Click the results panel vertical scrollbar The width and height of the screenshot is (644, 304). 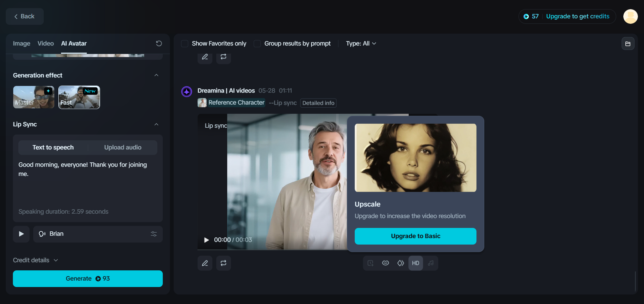[x=635, y=281]
